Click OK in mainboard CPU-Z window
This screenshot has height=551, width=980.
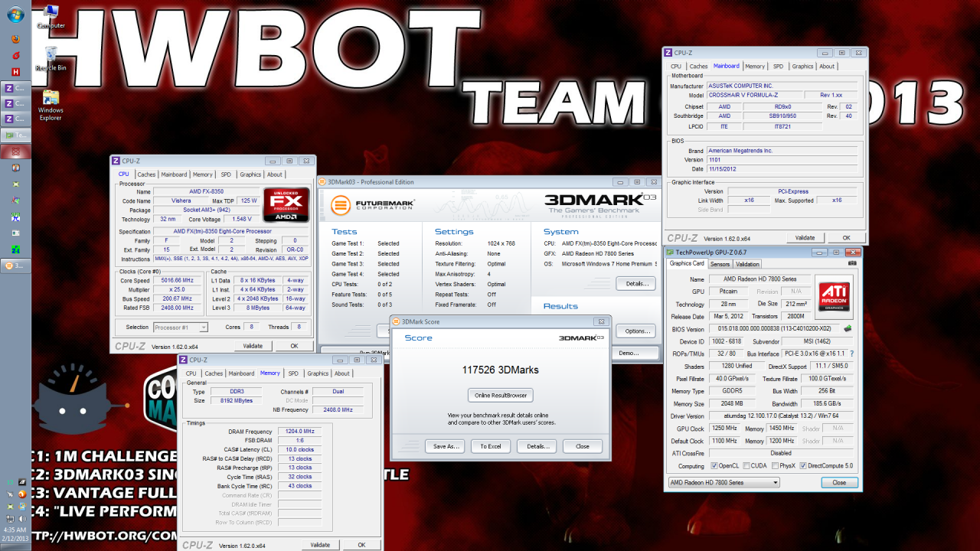(x=847, y=238)
